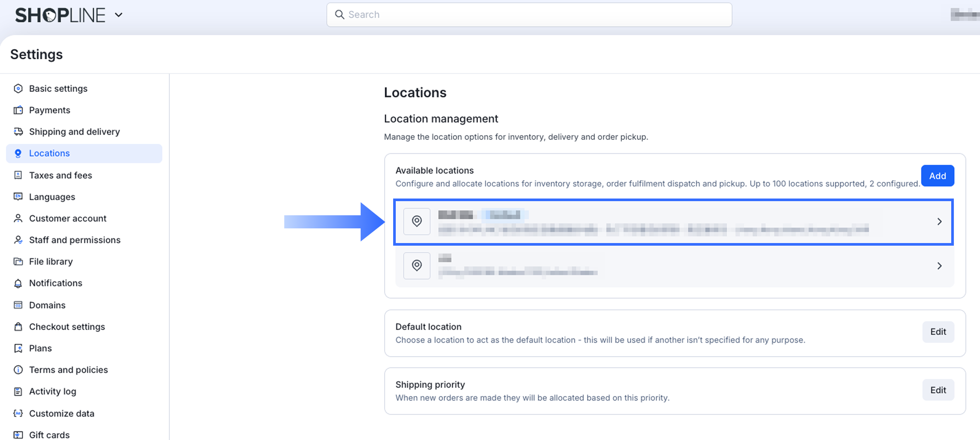The width and height of the screenshot is (980, 440).
Task: Expand the SHOPLINE store dropdown chevron
Action: (119, 15)
